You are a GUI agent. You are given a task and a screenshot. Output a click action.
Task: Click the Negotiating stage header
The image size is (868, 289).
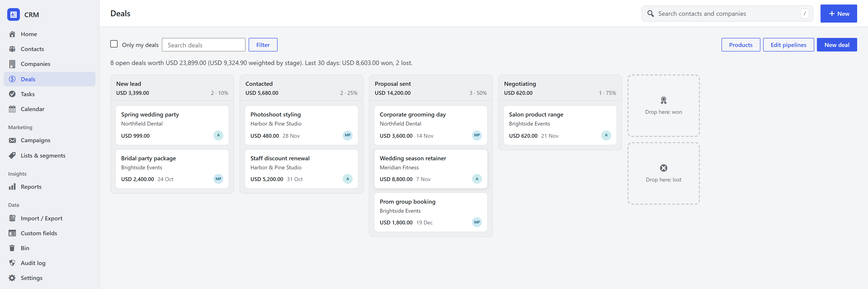(560, 88)
